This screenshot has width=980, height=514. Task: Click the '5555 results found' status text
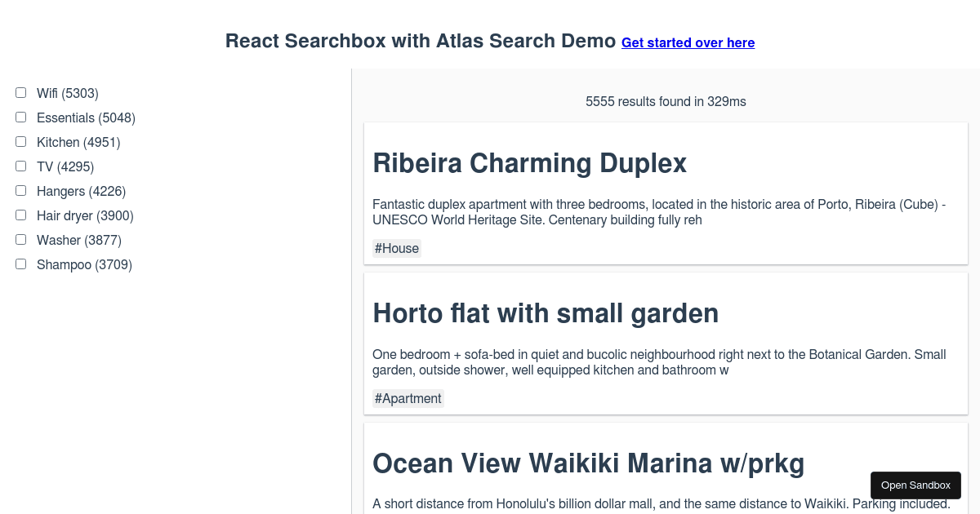coord(666,101)
